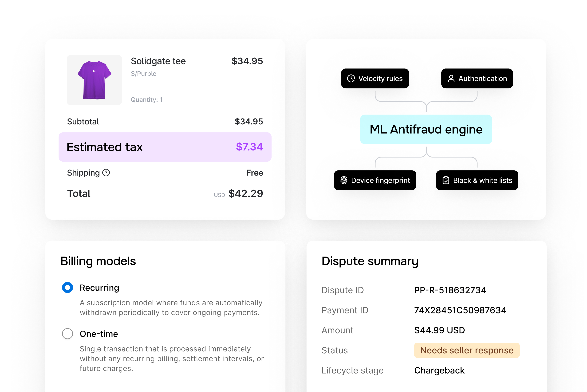This screenshot has width=587, height=392.
Task: Select the One-time billing model
Action: tap(67, 334)
